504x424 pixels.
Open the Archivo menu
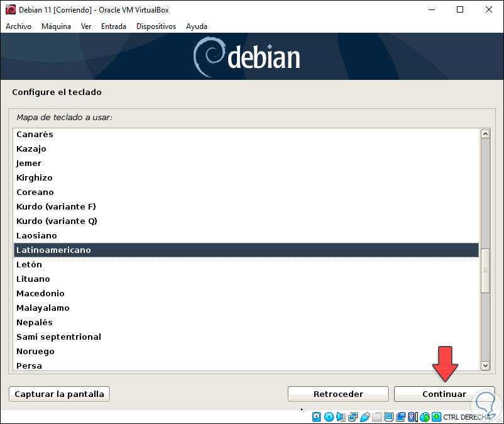[18, 26]
